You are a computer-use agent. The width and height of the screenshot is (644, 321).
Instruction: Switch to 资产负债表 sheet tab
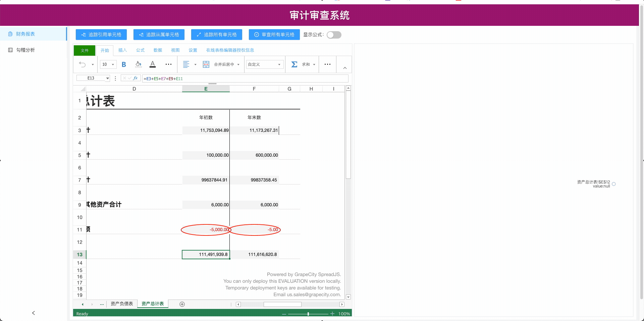pos(122,304)
